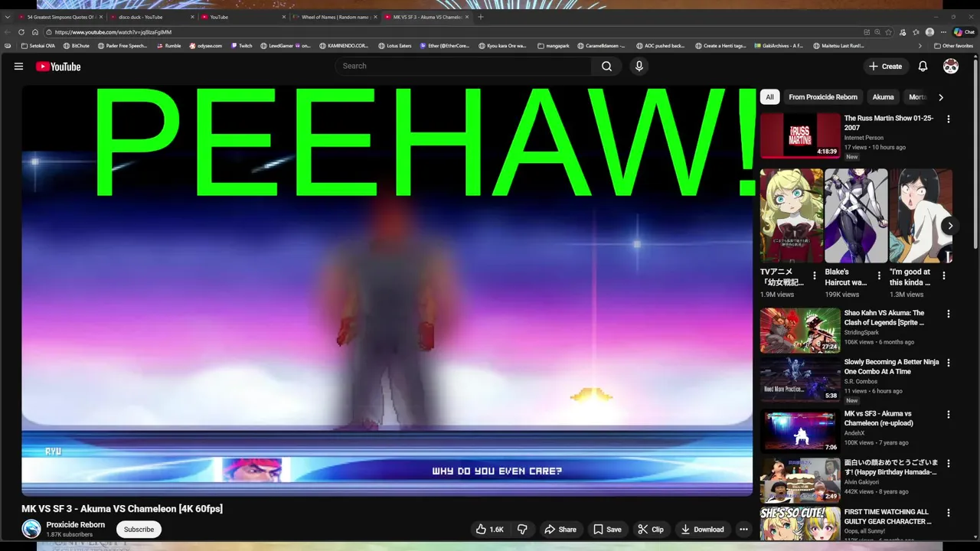Open the YouTube hamburger guide menu

pos(18,67)
